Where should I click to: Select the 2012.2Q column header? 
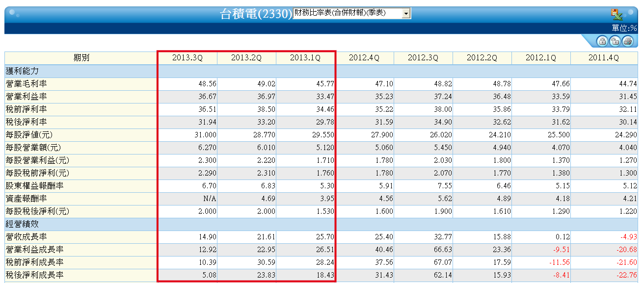[x=482, y=58]
